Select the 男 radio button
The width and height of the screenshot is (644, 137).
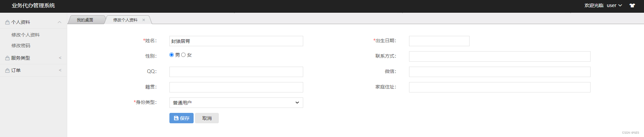click(x=172, y=55)
